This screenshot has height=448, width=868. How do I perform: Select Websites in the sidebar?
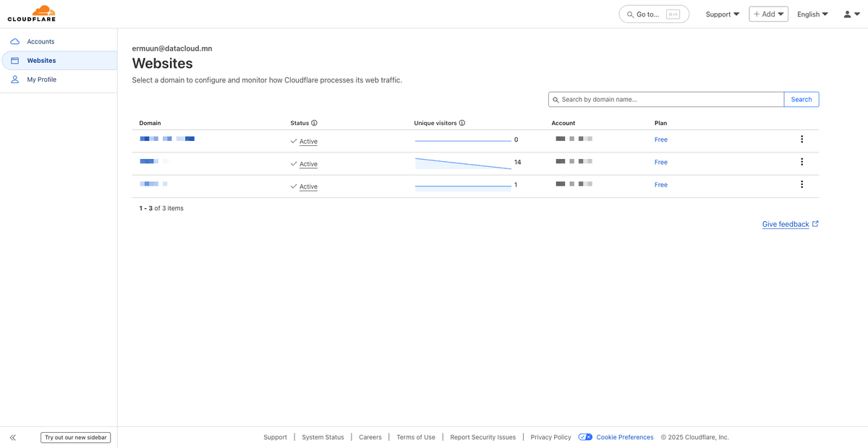41,61
